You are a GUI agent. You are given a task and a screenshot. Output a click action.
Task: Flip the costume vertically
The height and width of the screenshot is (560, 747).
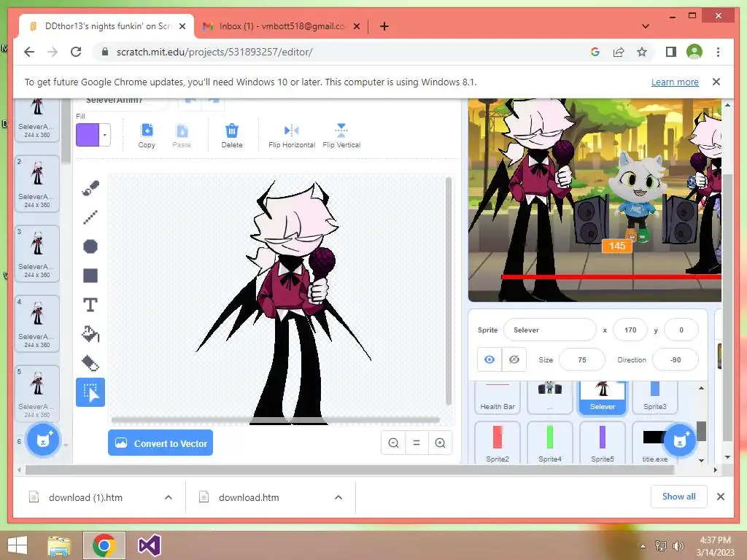[x=341, y=136]
